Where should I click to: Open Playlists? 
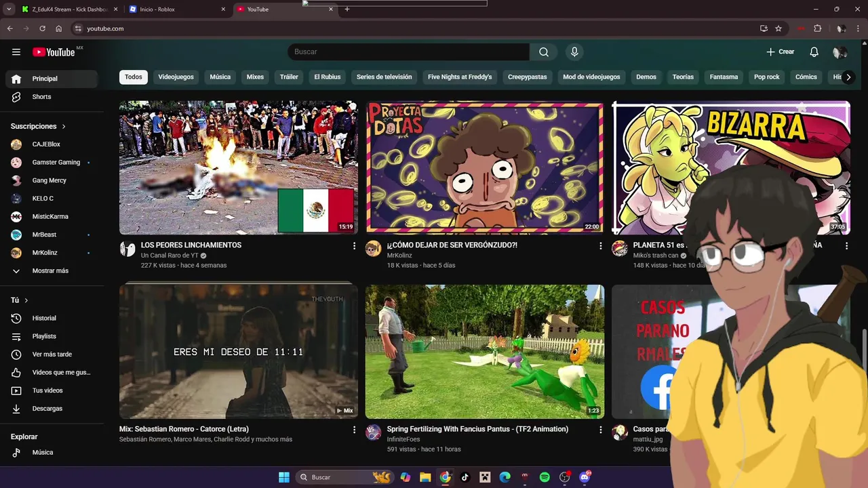pyautogui.click(x=52, y=336)
